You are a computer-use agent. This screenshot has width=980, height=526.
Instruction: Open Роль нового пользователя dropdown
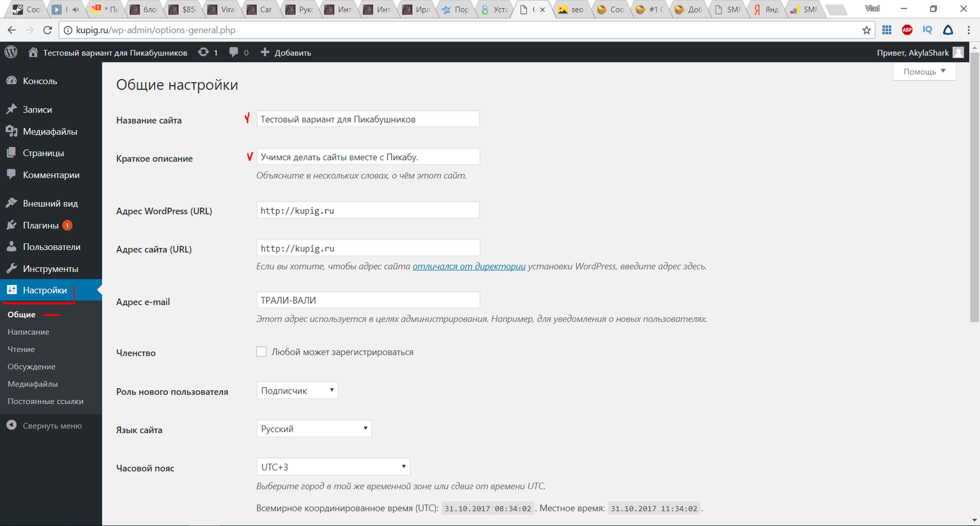coord(297,390)
